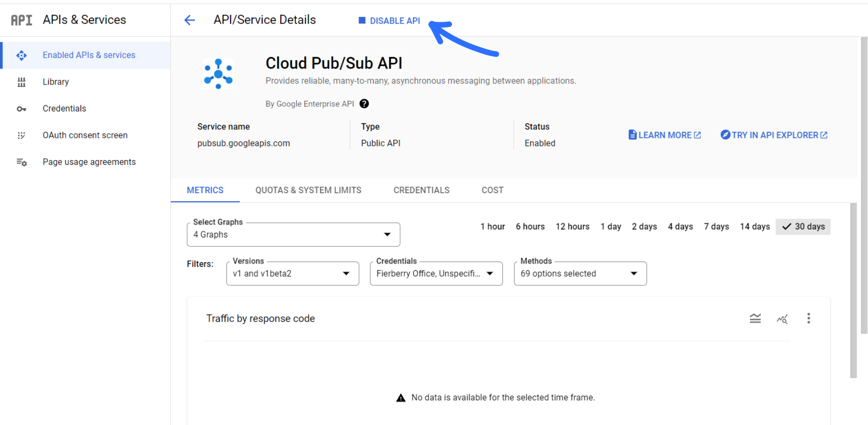
Task: Click the Learn More document icon
Action: pos(633,135)
